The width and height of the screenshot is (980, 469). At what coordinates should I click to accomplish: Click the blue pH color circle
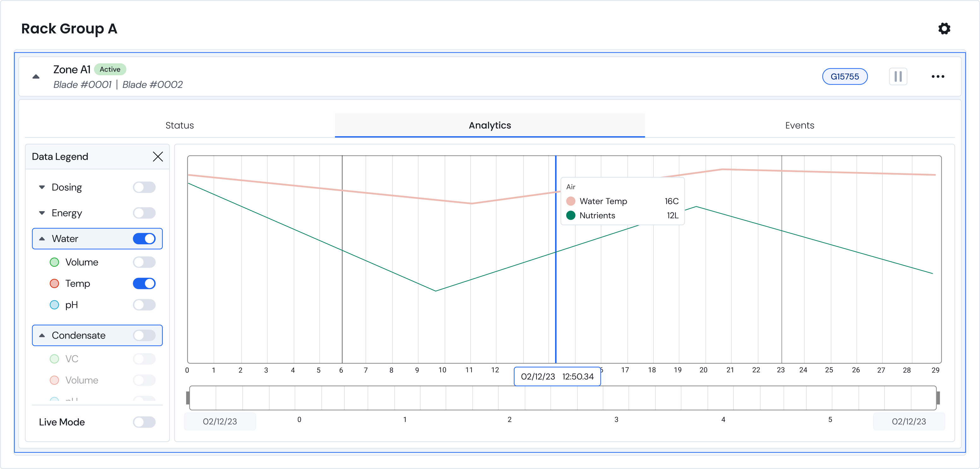click(x=54, y=305)
